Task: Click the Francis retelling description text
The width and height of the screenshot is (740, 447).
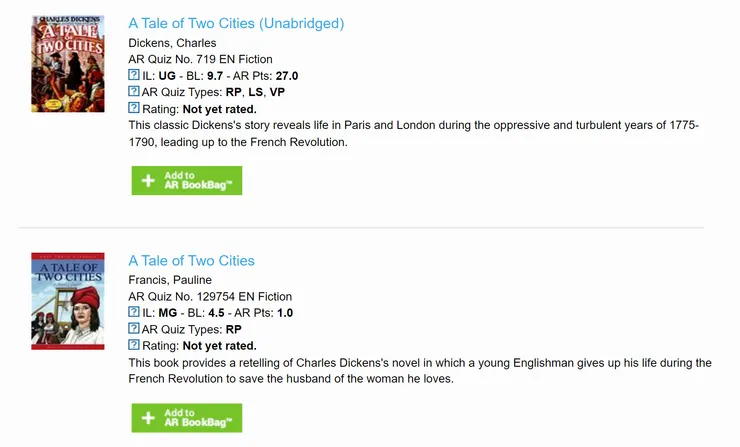Action: [x=420, y=370]
